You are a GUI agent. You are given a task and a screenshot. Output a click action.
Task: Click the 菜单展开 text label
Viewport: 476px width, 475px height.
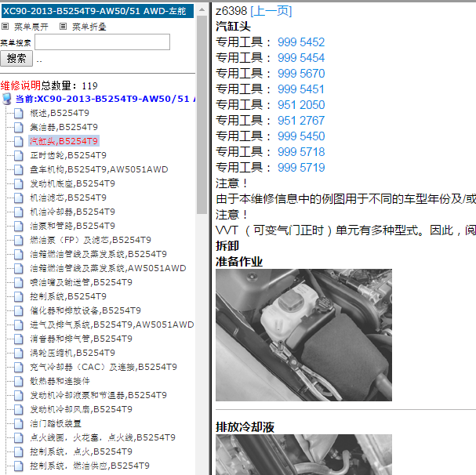(31, 27)
